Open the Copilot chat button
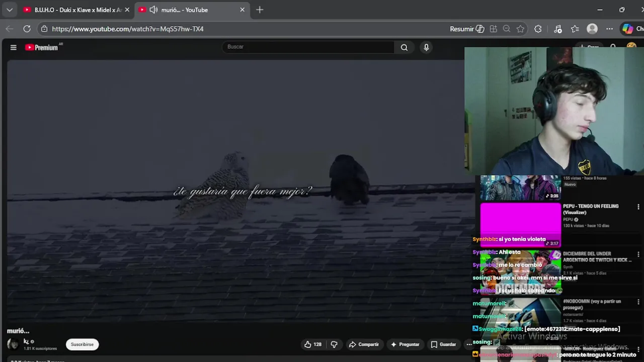 point(632,29)
